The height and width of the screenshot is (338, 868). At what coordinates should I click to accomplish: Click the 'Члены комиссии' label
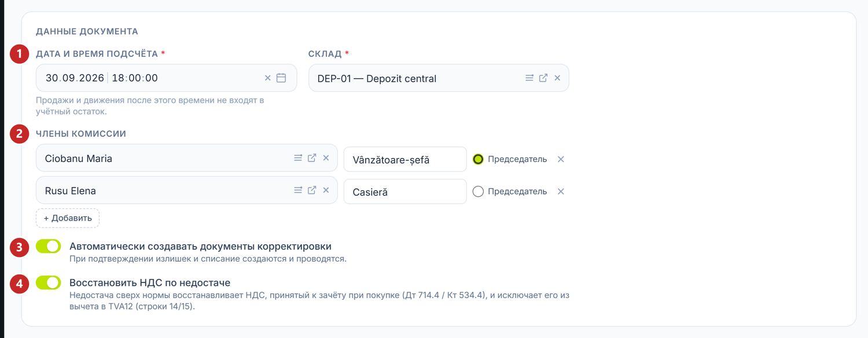pos(81,134)
